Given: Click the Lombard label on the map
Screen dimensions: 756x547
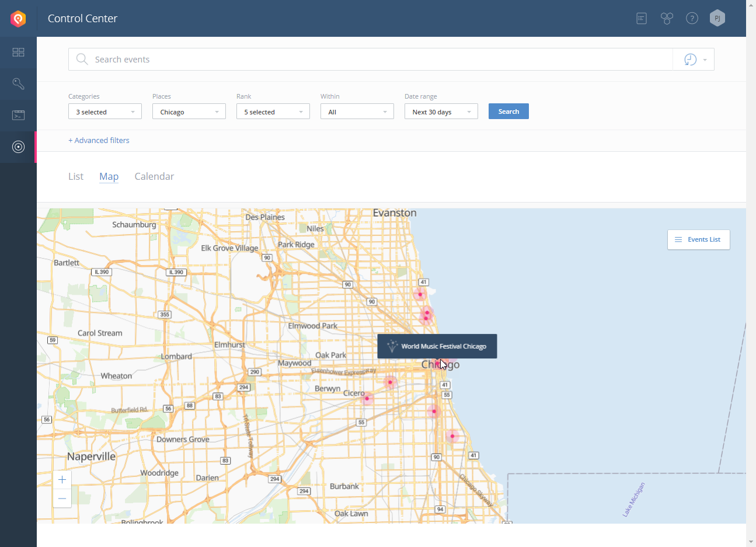Looking at the screenshot, I should (176, 357).
